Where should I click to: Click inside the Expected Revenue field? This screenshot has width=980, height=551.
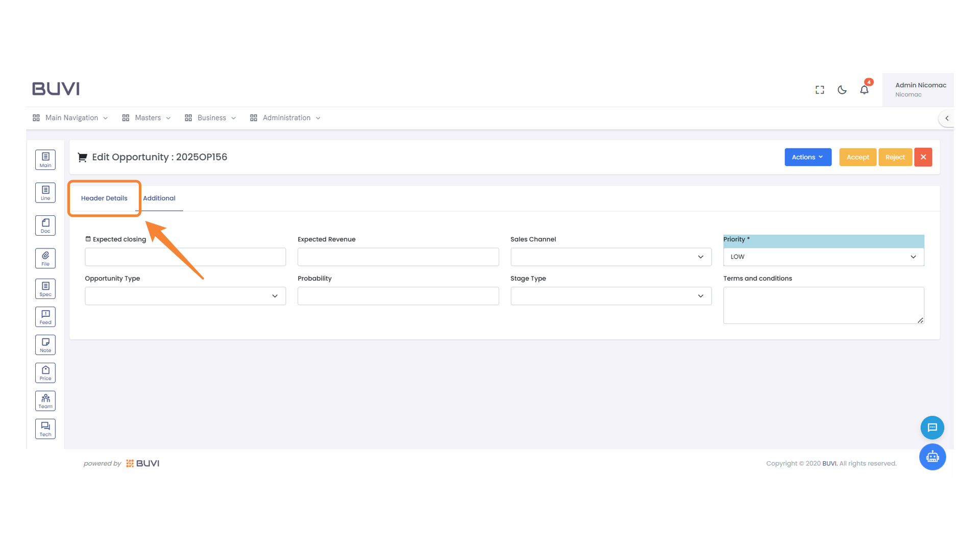[398, 257]
